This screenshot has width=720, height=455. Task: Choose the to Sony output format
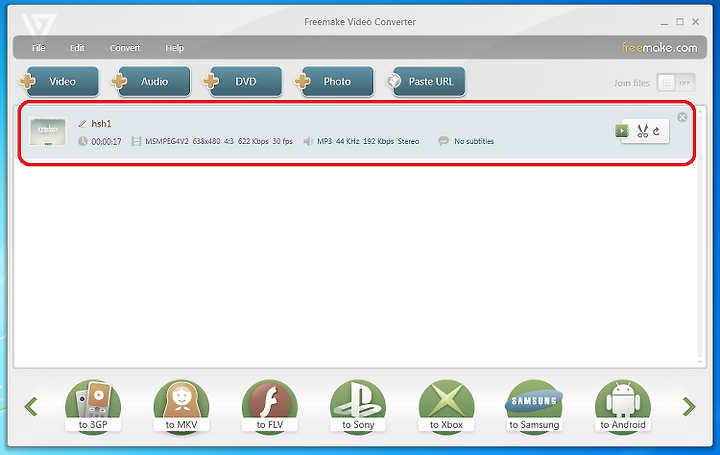358,407
